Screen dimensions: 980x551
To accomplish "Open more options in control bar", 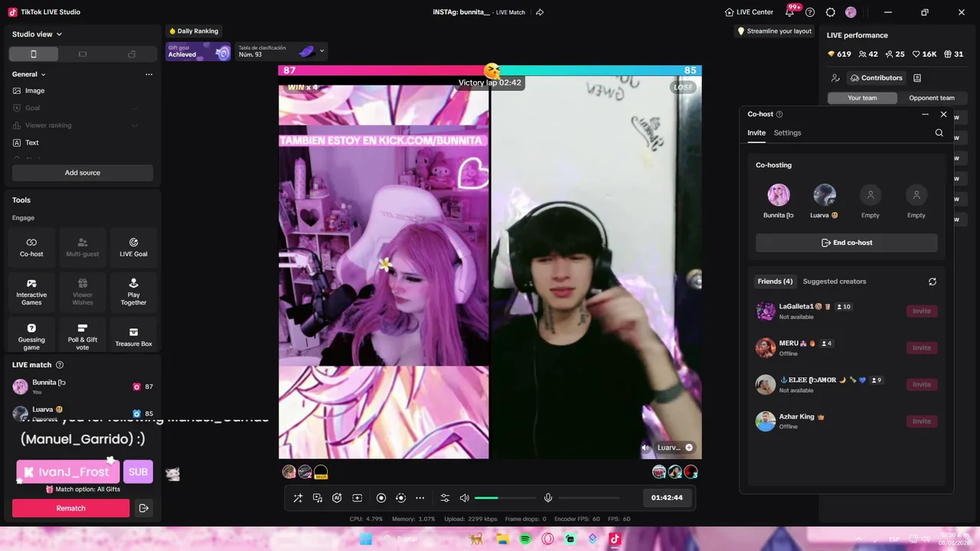I will coord(420,498).
